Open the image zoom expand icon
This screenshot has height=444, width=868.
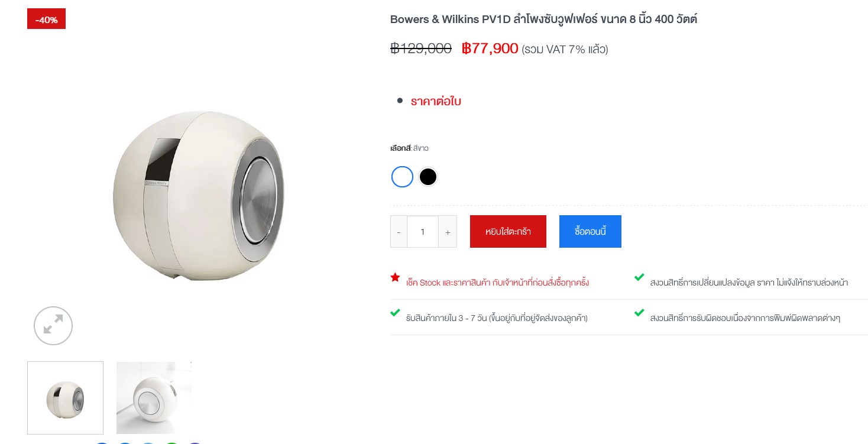coord(53,326)
